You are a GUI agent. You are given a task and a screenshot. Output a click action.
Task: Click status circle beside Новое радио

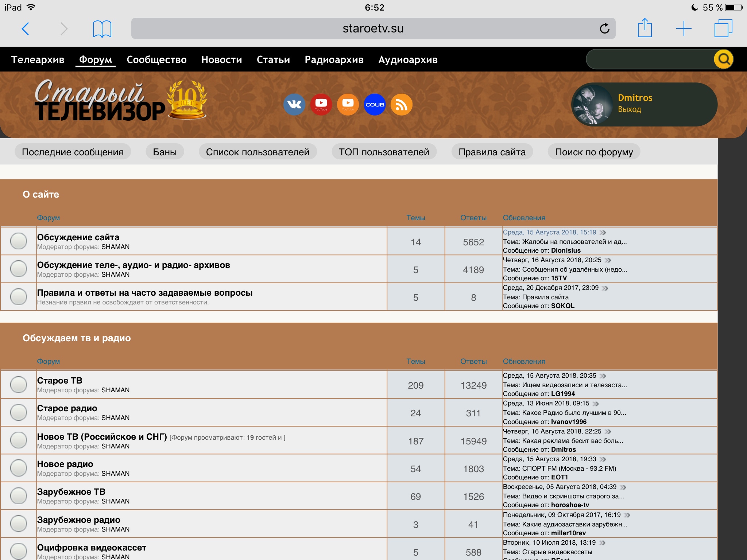tap(19, 468)
